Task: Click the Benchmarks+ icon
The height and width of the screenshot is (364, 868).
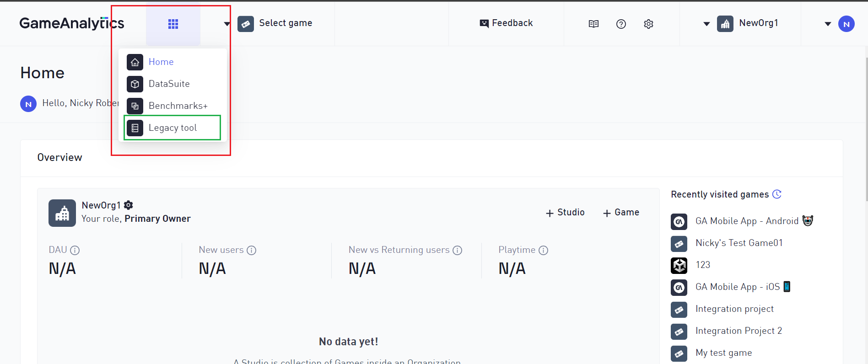Action: [x=135, y=106]
